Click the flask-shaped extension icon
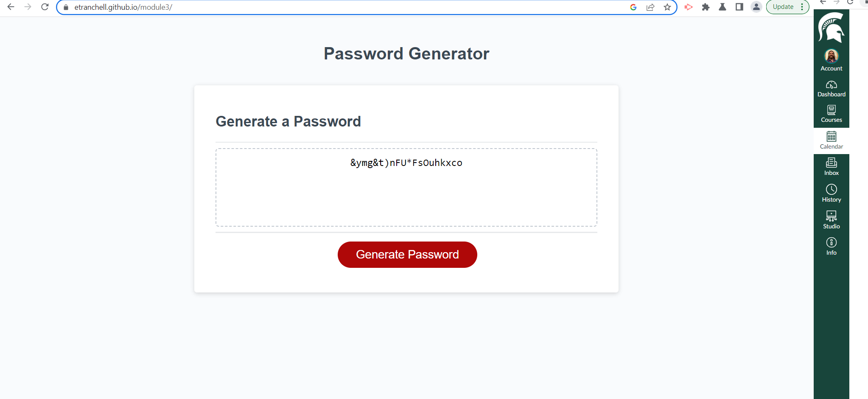The width and height of the screenshot is (868, 399). (x=723, y=7)
